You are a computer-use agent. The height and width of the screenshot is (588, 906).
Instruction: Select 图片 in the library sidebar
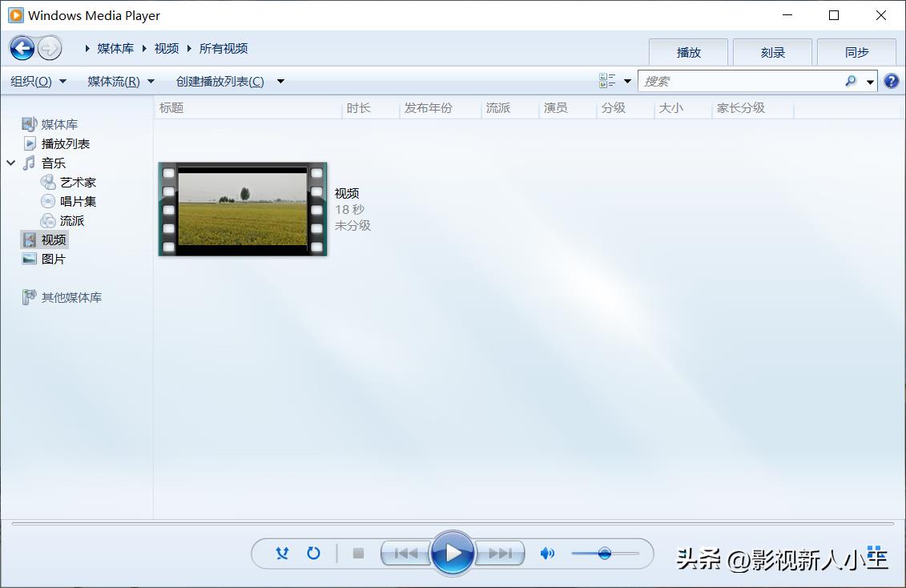pos(53,259)
